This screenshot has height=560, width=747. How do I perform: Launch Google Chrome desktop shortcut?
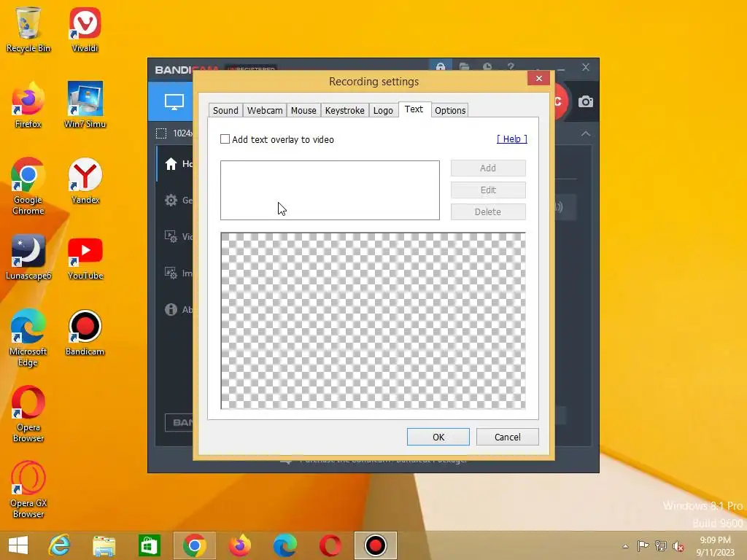coord(28,186)
